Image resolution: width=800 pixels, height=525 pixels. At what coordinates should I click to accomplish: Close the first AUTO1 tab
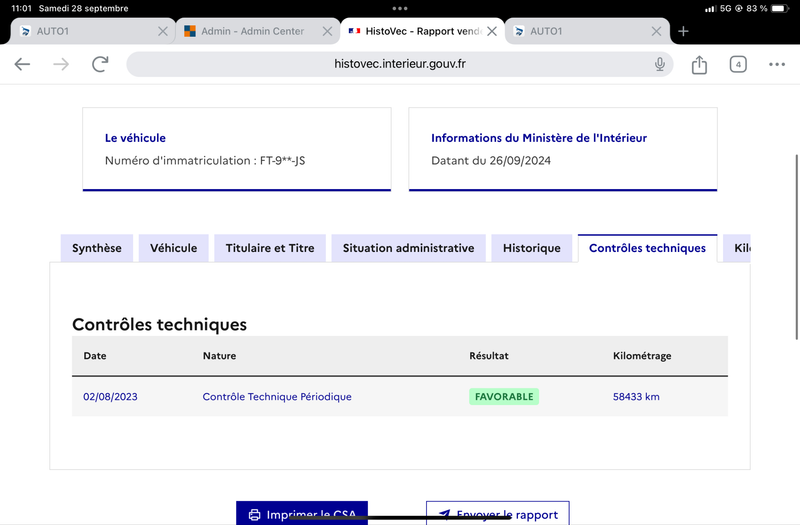pyautogui.click(x=163, y=31)
